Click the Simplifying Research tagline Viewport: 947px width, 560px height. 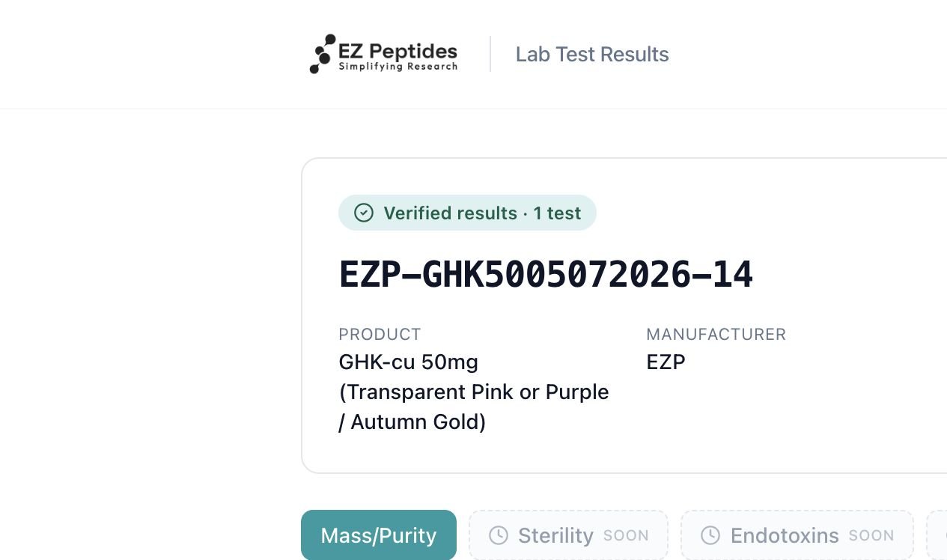coord(398,67)
